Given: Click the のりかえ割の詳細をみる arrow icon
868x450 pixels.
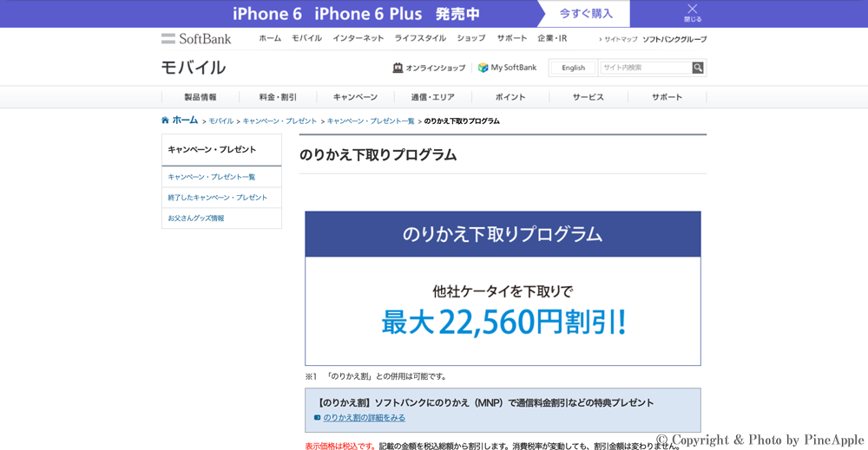Looking at the screenshot, I should coord(318,418).
